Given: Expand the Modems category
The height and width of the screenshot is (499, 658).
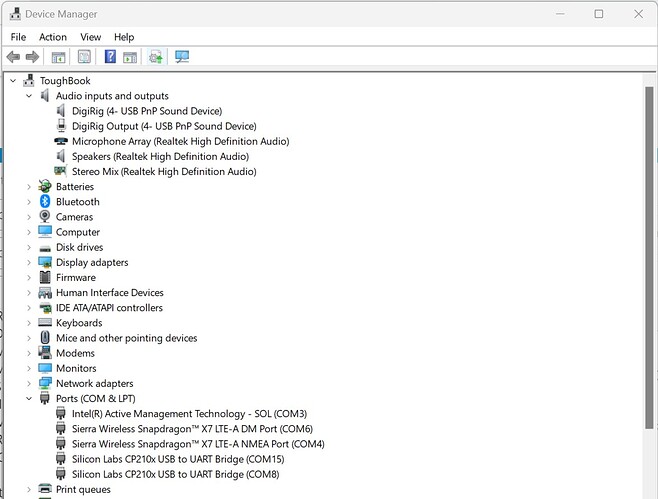Looking at the screenshot, I should point(29,353).
